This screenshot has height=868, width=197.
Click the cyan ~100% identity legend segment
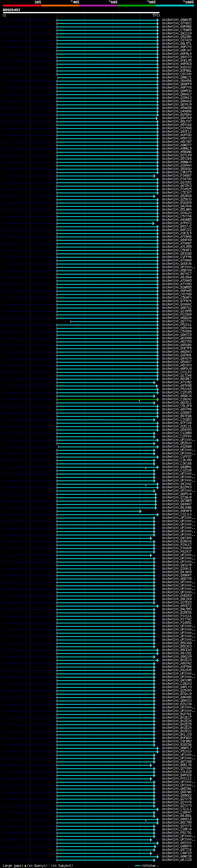pos(175,6)
